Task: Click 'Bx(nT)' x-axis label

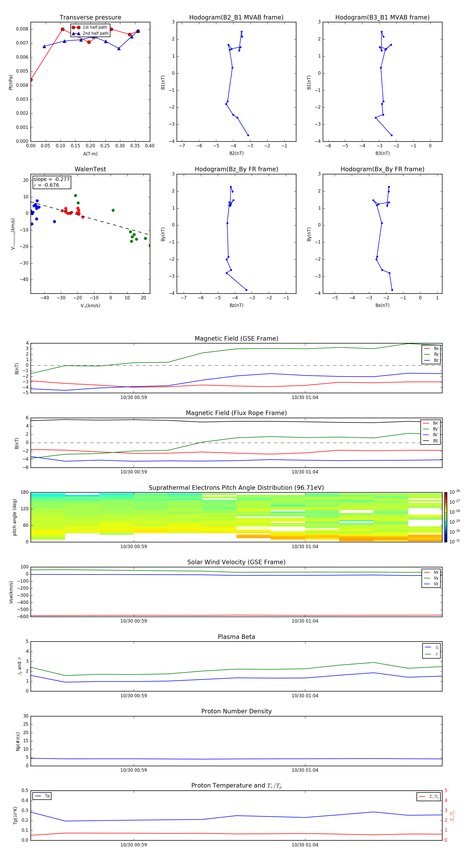Action: (x=382, y=305)
